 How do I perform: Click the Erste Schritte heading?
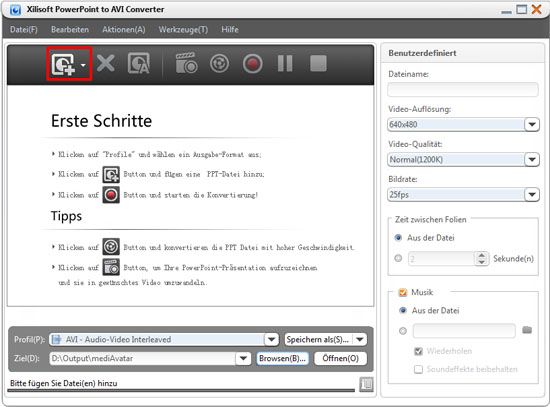pos(101,121)
